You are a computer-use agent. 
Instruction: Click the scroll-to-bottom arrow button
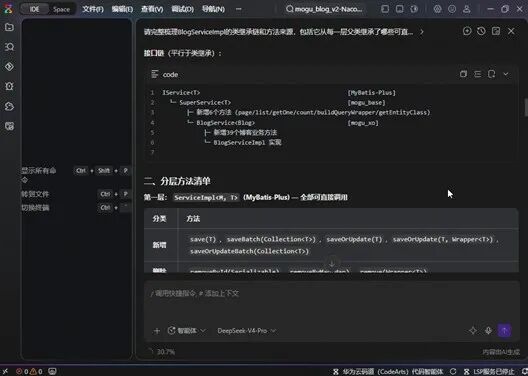click(332, 263)
